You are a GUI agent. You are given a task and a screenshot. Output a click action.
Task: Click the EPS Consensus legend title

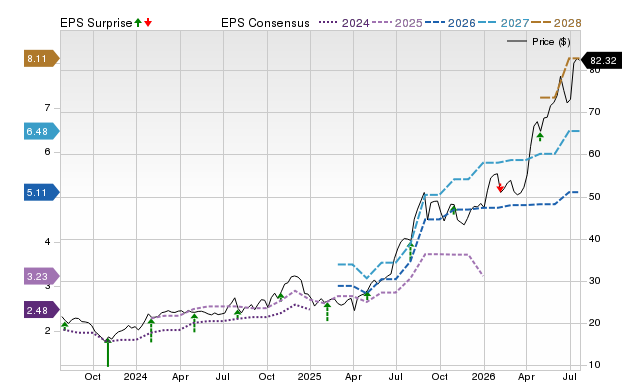coord(265,23)
